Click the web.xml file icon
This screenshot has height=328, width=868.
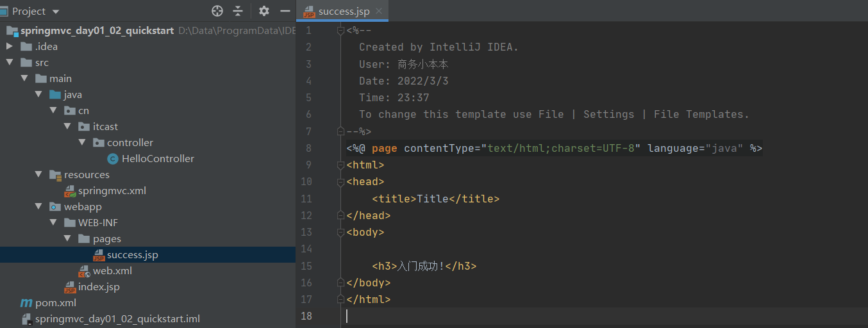click(x=84, y=271)
